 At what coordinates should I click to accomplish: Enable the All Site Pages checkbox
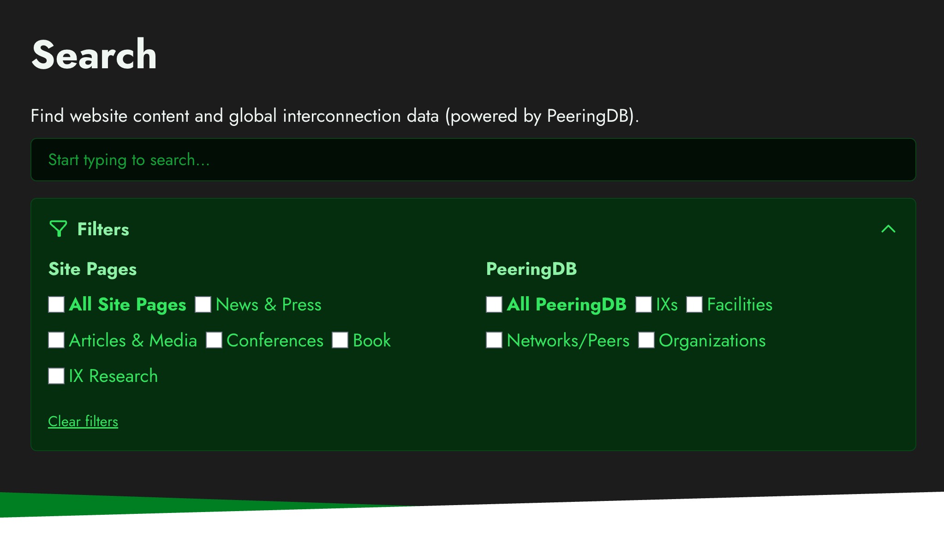[x=56, y=305]
